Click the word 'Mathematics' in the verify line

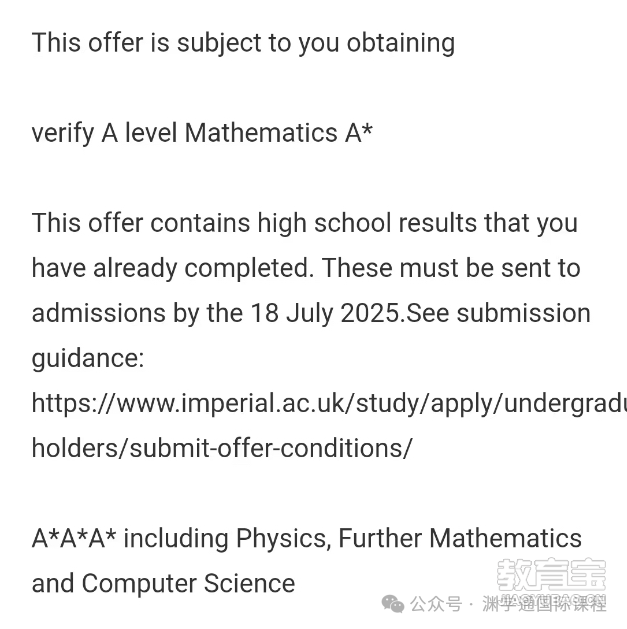261,133
